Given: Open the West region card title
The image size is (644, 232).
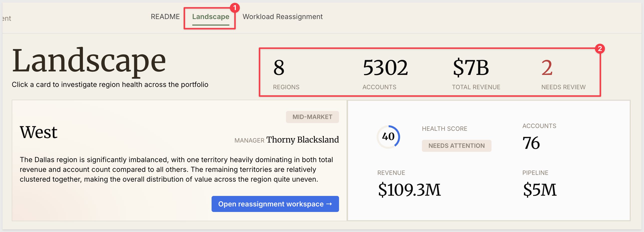Looking at the screenshot, I should [x=39, y=132].
